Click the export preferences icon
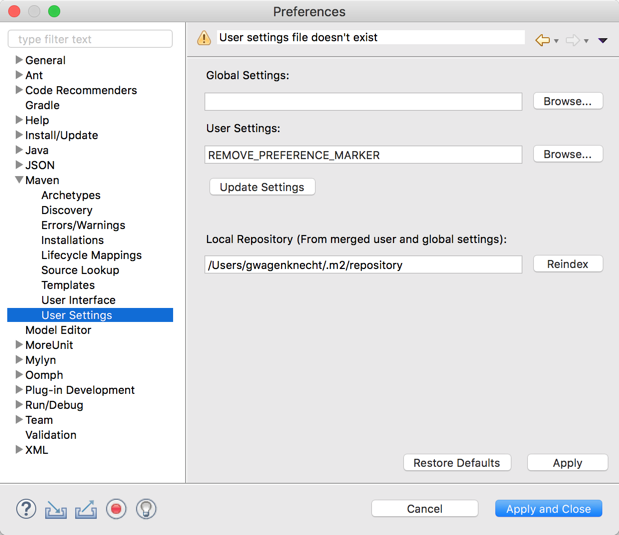 [86, 509]
